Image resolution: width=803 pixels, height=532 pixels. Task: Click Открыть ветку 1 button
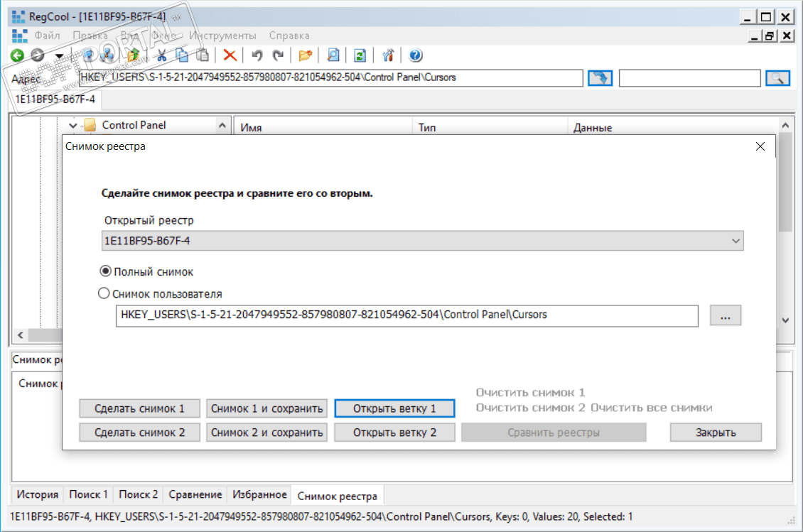[394, 408]
